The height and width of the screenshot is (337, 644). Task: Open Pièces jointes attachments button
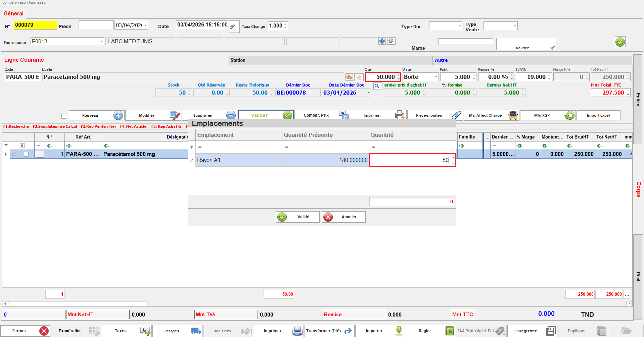click(435, 115)
